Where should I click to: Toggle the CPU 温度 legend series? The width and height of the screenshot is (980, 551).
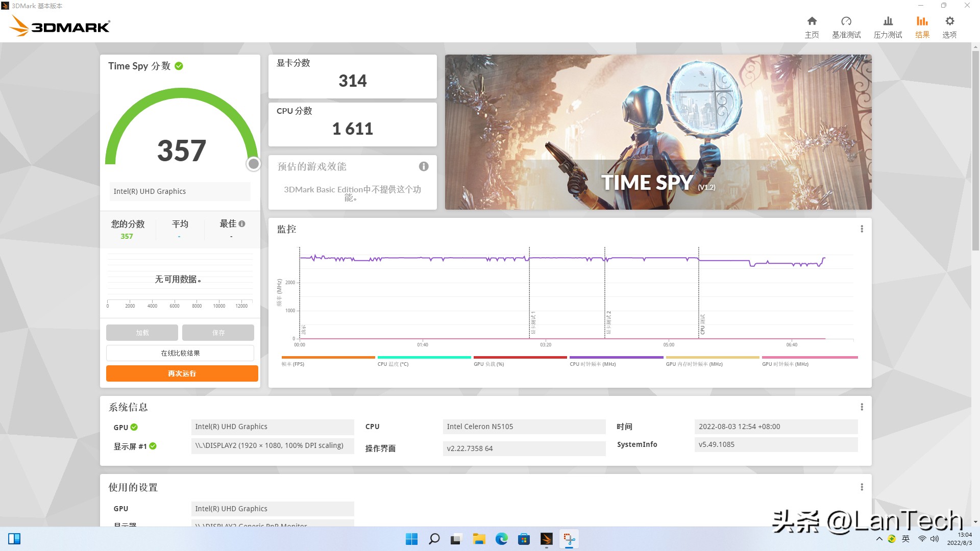click(393, 364)
